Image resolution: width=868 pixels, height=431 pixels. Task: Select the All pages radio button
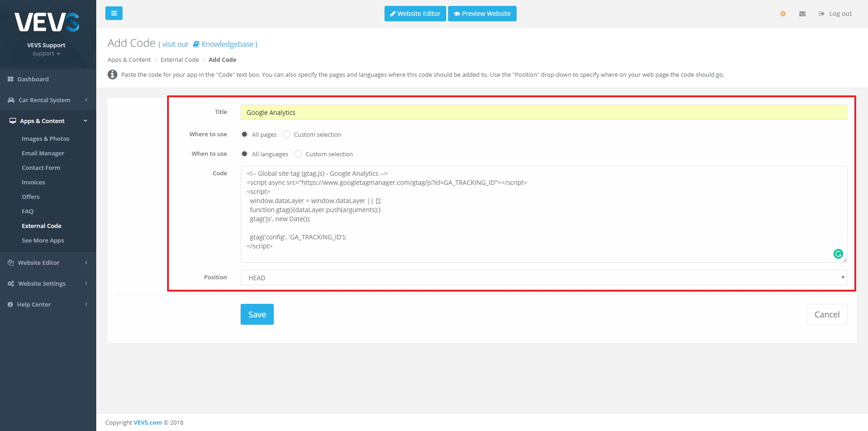[x=245, y=134]
